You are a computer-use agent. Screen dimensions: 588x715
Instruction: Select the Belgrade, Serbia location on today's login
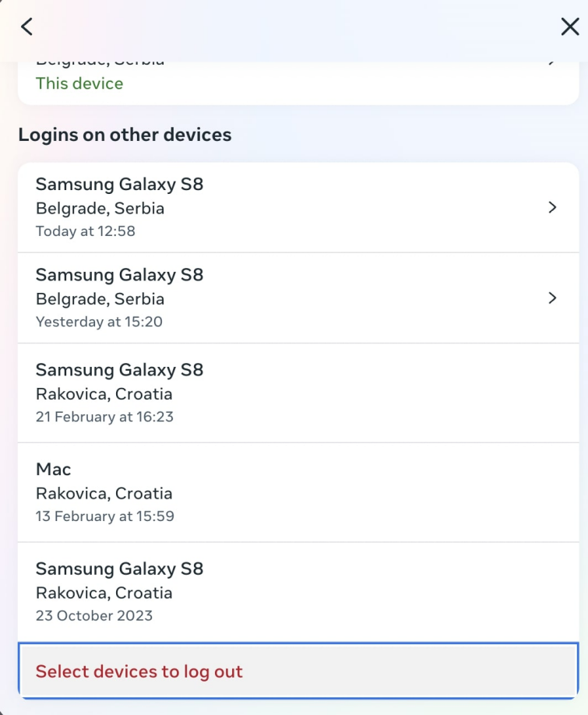point(100,208)
